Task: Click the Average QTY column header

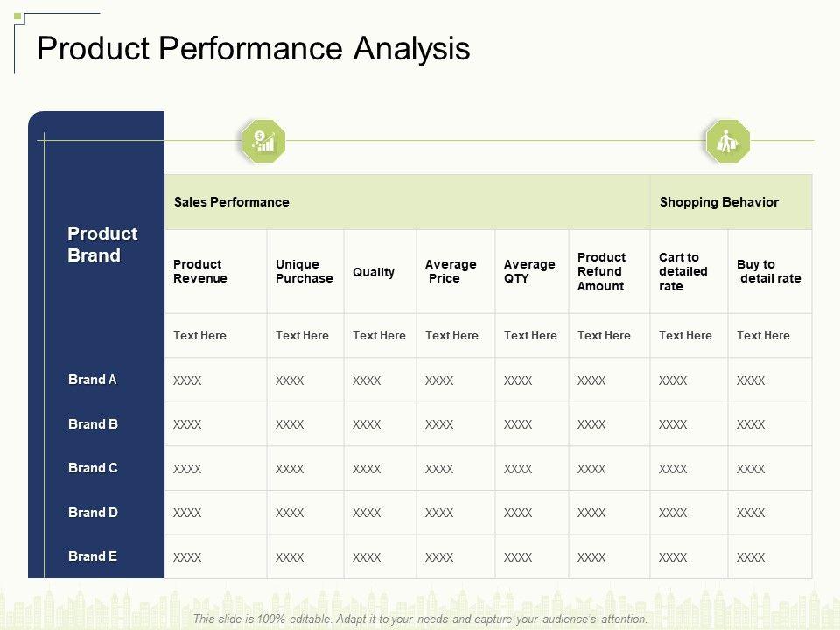Action: point(529,271)
